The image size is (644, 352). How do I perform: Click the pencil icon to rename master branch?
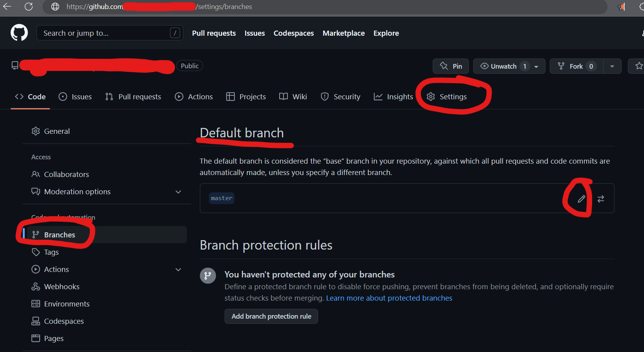[x=582, y=199]
